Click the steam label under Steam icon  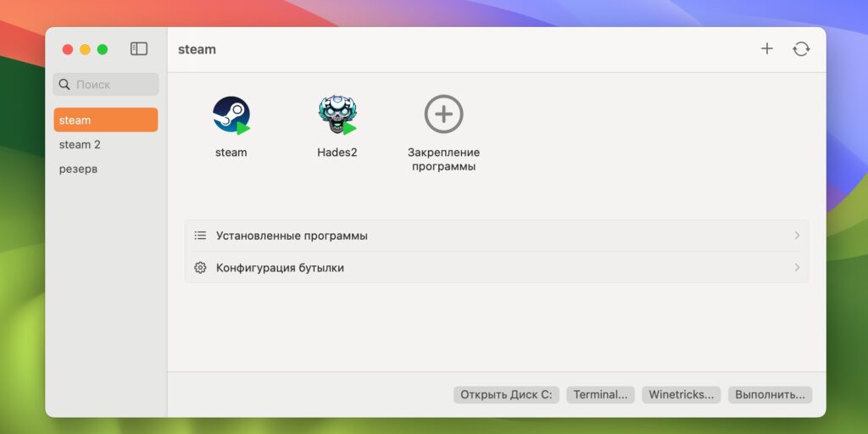pyautogui.click(x=231, y=153)
